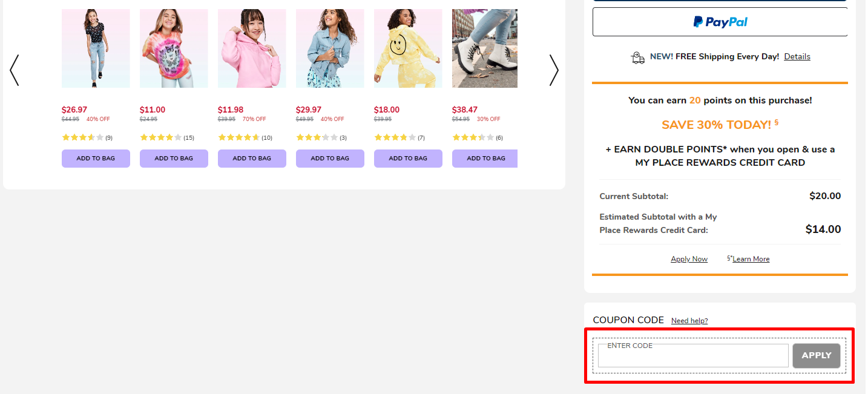Screen dimensions: 868x394
Task: Open the white boots thumbnail
Action: click(x=485, y=48)
